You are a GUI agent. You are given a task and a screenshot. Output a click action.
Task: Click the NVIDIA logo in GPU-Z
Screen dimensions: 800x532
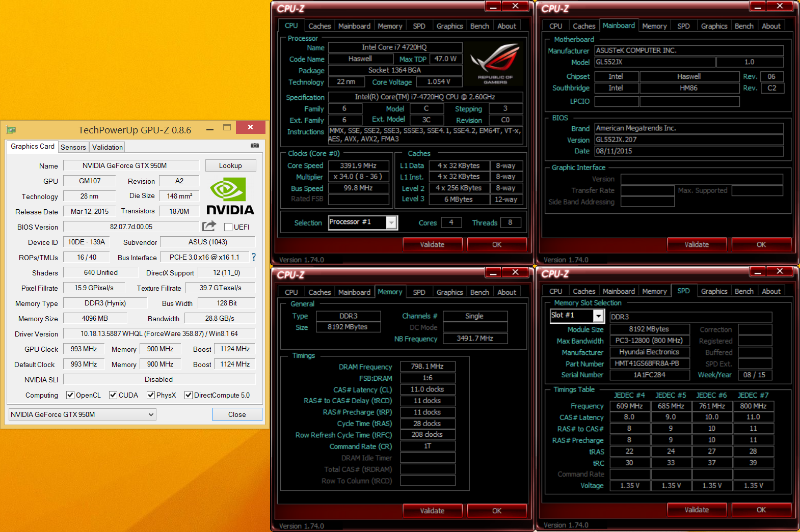(230, 196)
